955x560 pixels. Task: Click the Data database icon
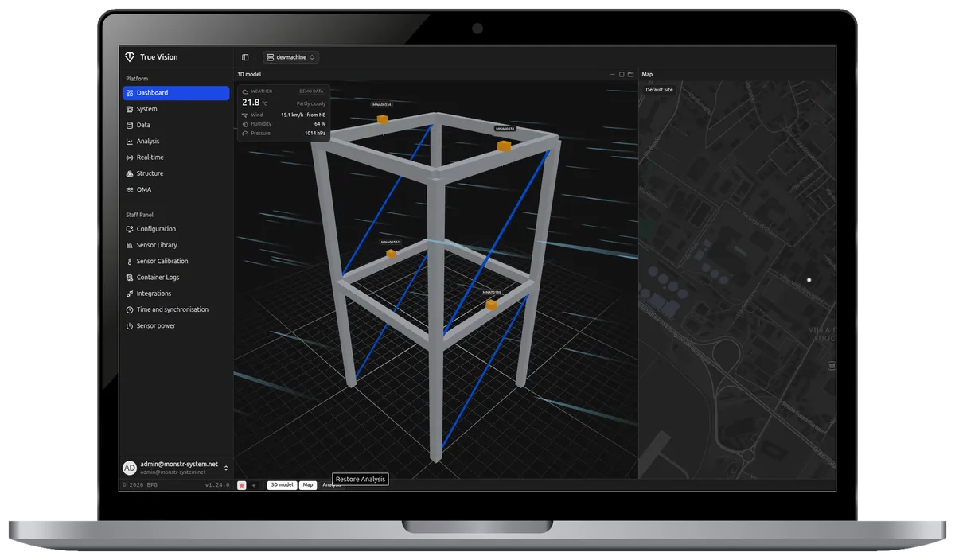click(130, 125)
